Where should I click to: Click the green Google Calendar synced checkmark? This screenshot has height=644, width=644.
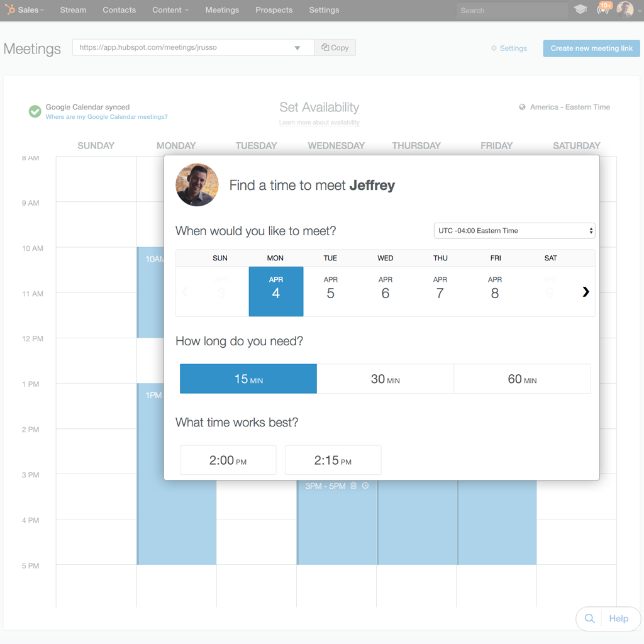tap(35, 111)
